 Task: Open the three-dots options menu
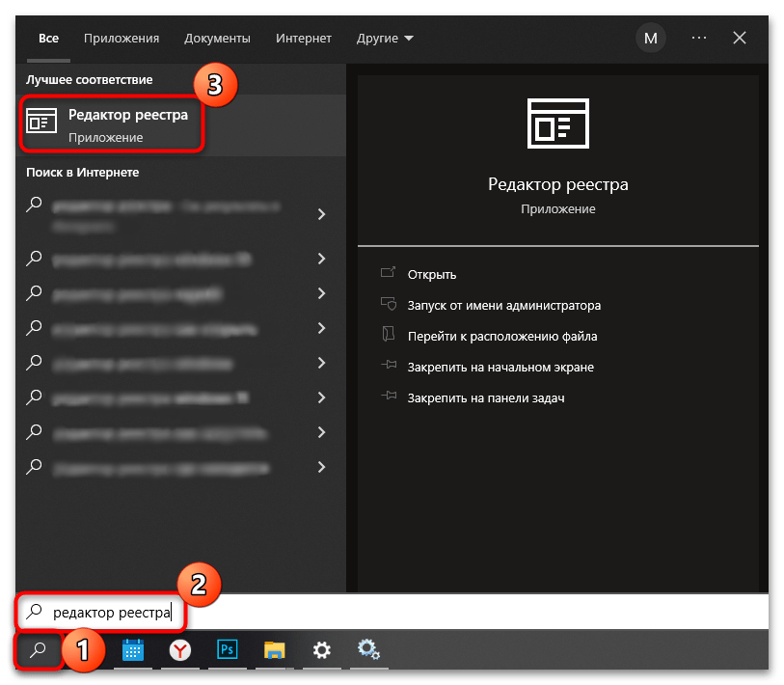click(x=699, y=39)
